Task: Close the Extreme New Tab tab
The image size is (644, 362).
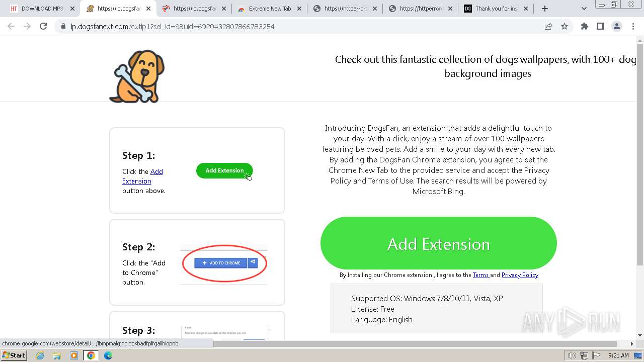Action: 299,9
